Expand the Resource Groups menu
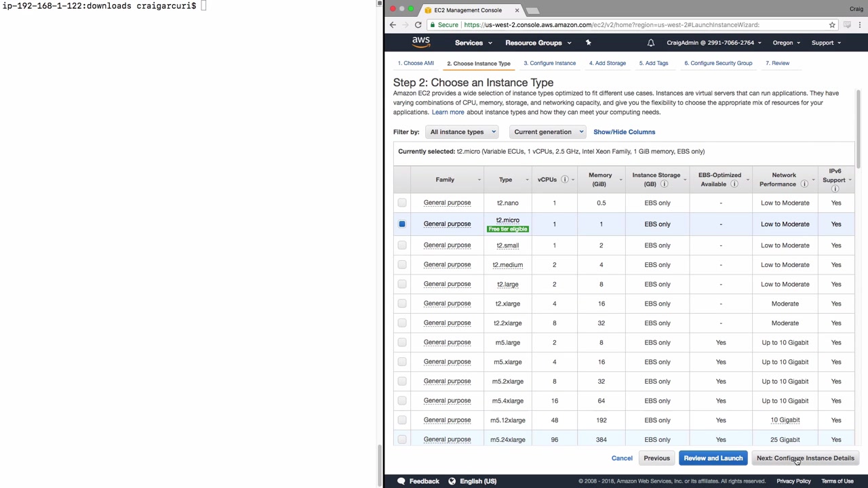 [x=538, y=43]
